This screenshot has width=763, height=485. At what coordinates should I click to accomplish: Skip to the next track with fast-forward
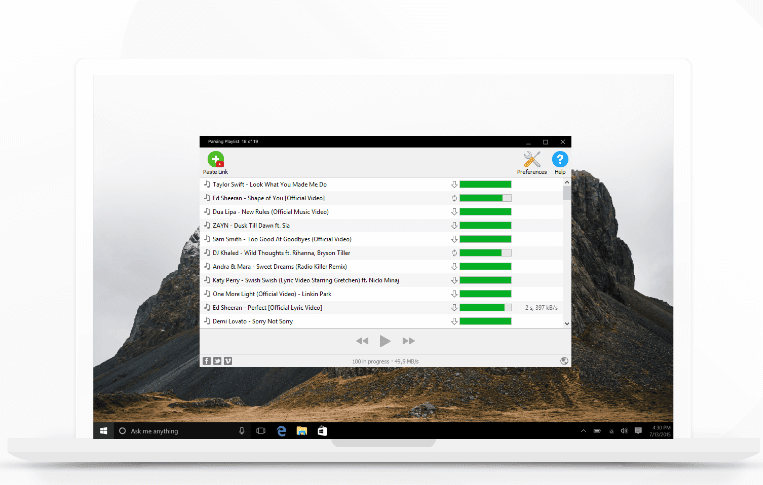click(x=408, y=341)
